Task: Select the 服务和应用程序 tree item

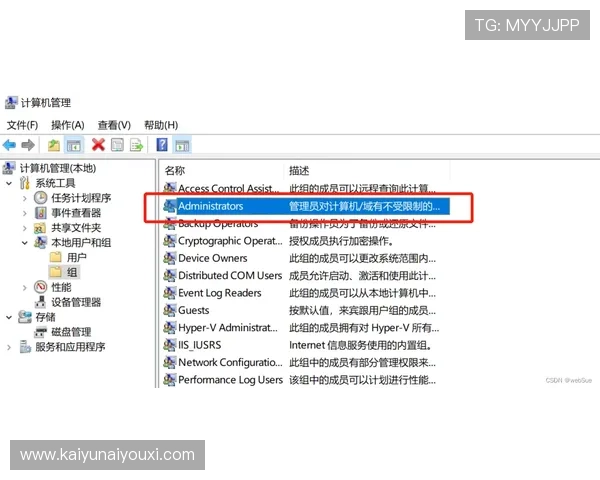Action: [x=70, y=347]
